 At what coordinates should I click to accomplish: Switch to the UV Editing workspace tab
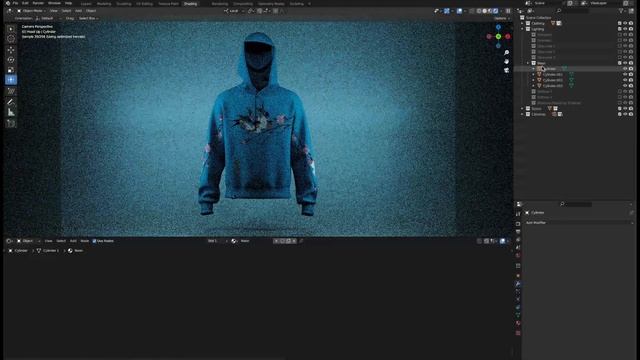point(144,4)
